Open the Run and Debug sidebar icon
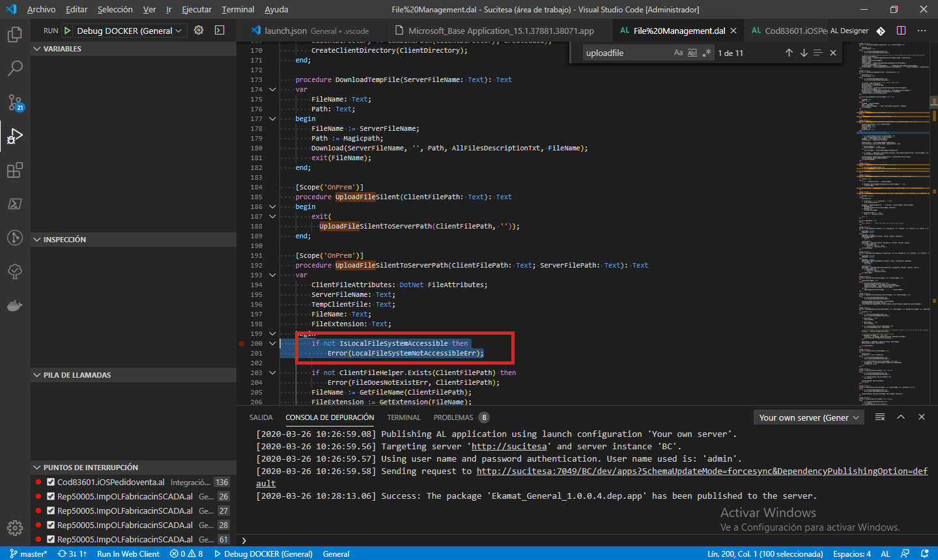Screen dimensions: 938x560 tap(15, 136)
